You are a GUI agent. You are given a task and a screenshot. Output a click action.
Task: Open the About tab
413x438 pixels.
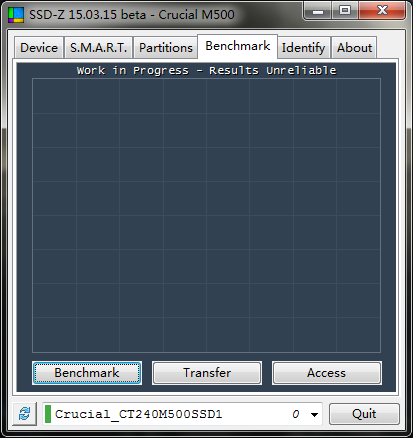point(354,48)
